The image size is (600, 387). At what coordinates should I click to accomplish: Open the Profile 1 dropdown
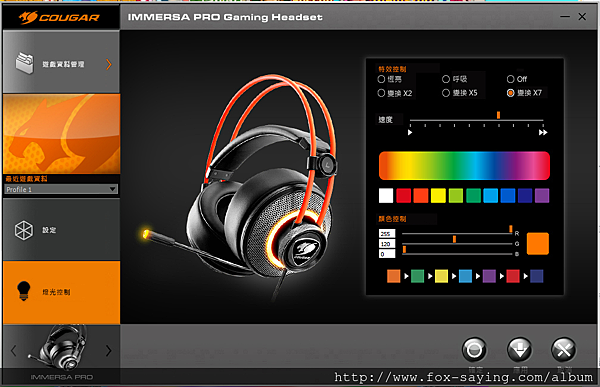pos(61,189)
